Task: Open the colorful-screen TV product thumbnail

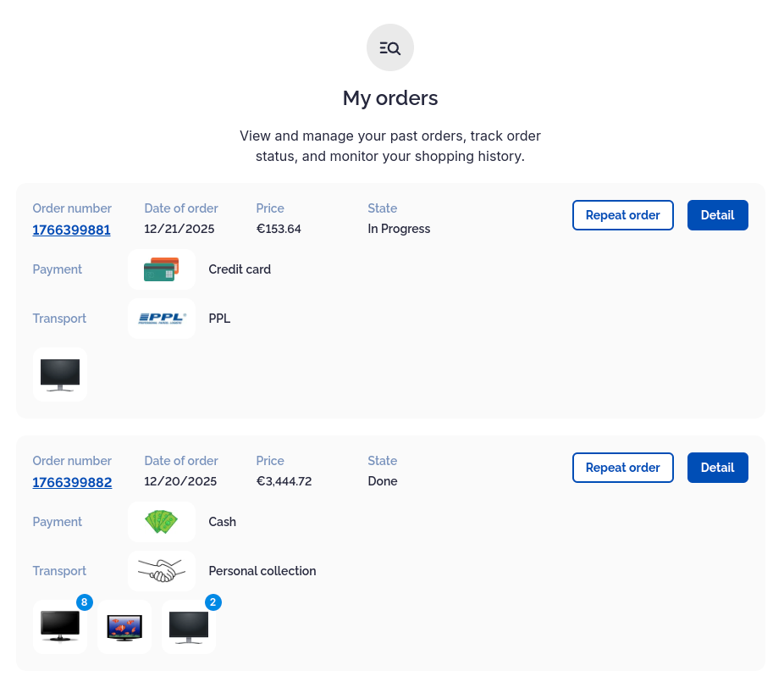Action: 124,627
